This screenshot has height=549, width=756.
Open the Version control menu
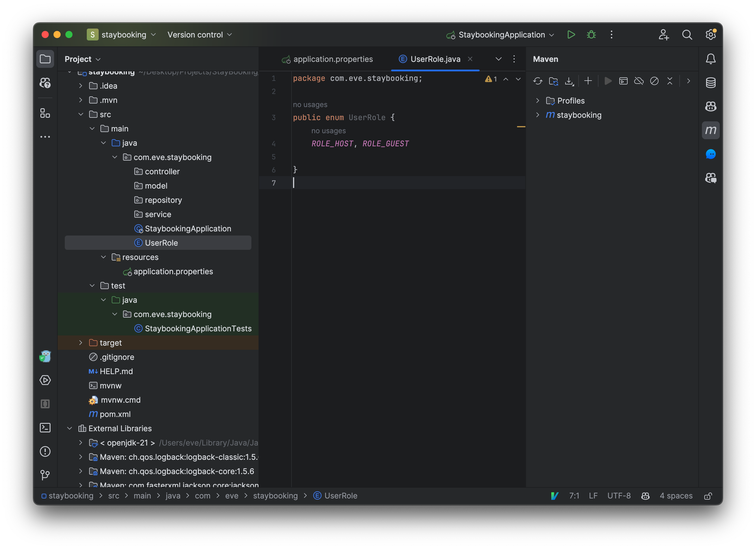pyautogui.click(x=199, y=34)
